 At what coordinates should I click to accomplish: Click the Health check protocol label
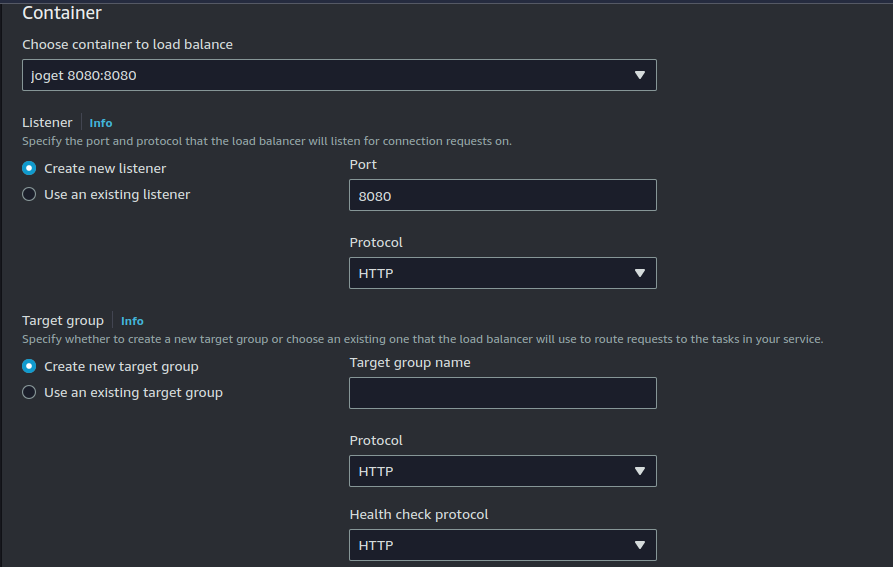coord(419,515)
